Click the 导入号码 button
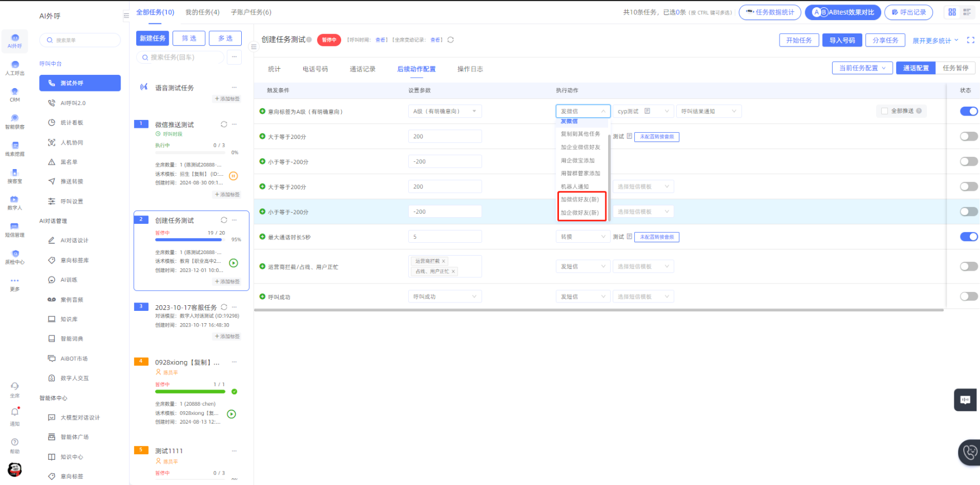 [x=842, y=40]
